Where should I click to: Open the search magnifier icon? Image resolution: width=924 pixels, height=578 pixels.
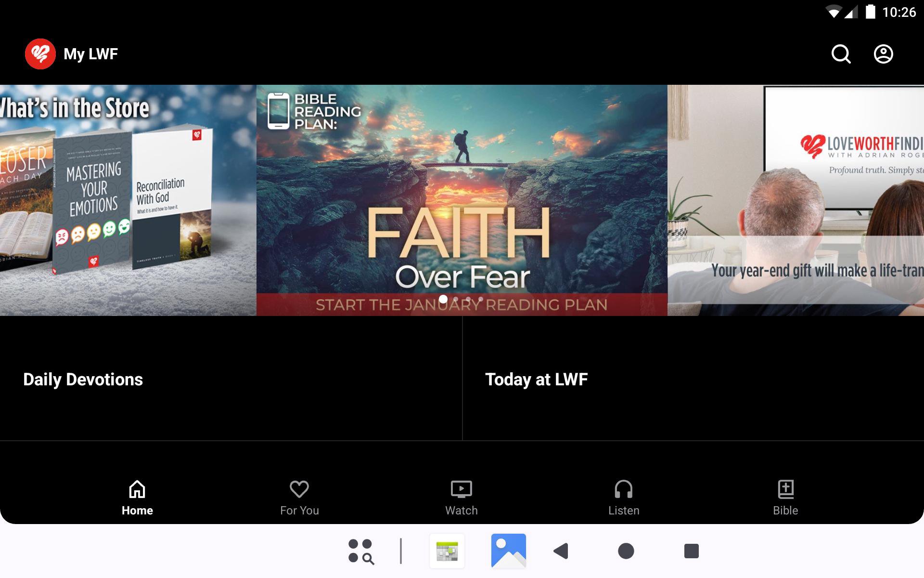coord(841,54)
